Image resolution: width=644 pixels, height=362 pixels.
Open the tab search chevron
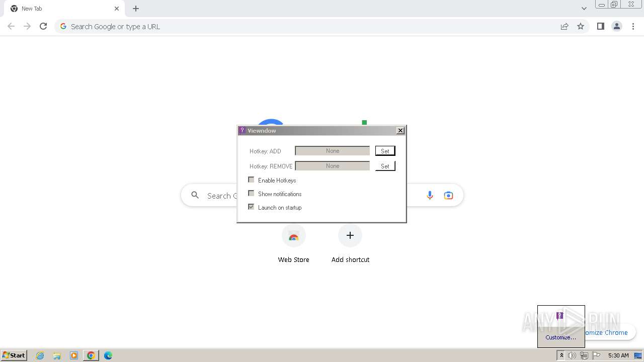click(584, 9)
